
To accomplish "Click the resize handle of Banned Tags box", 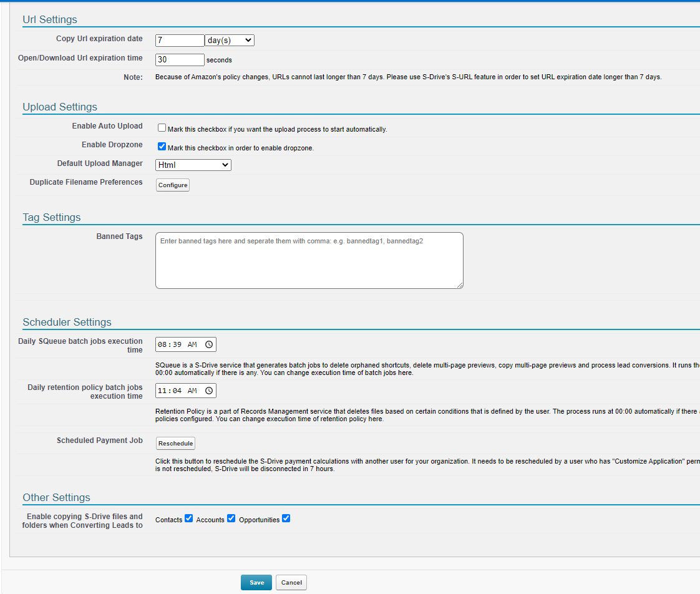I will [x=459, y=285].
